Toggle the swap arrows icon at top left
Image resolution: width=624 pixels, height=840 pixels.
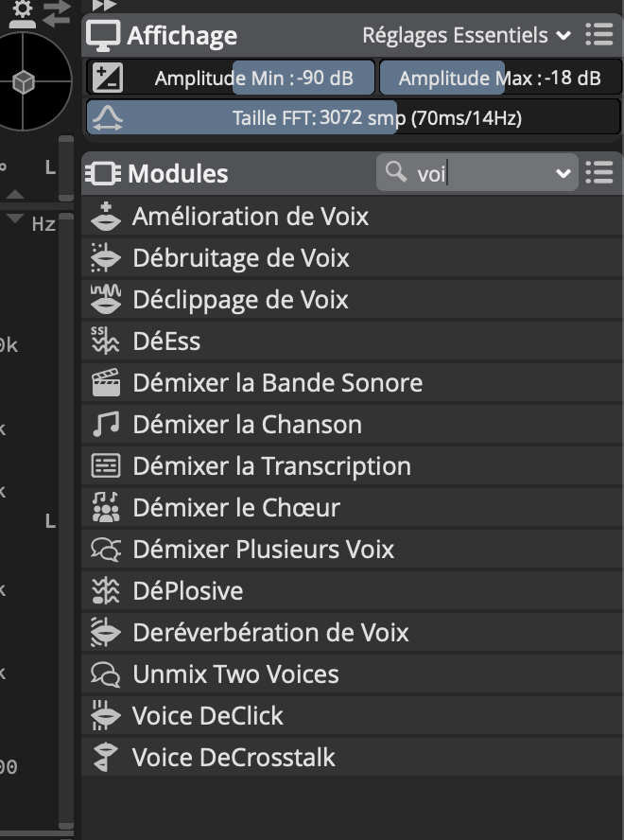click(57, 13)
